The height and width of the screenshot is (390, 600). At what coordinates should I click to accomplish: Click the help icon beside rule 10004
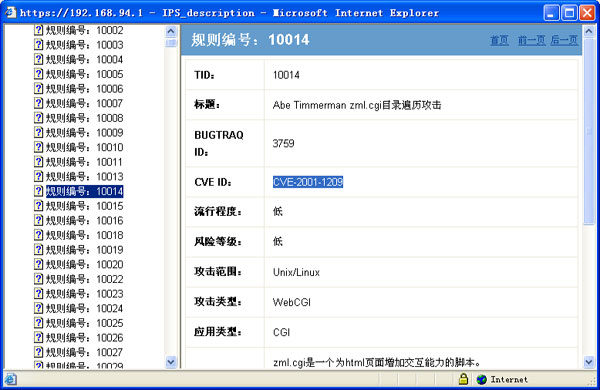tap(38, 59)
